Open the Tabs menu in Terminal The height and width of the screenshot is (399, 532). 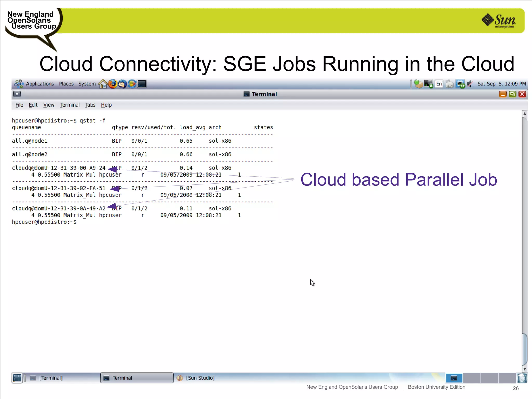pos(90,105)
